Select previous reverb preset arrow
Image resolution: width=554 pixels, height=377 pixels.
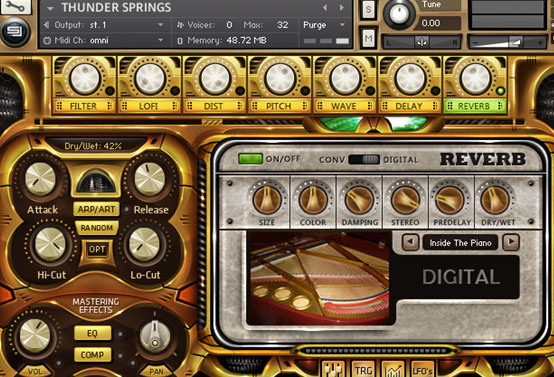(410, 242)
